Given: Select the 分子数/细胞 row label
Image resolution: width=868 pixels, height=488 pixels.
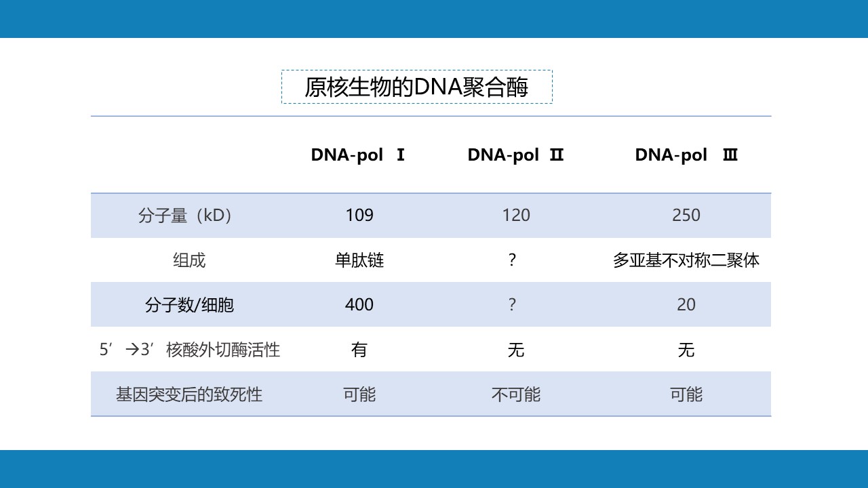Looking at the screenshot, I should coord(189,305).
